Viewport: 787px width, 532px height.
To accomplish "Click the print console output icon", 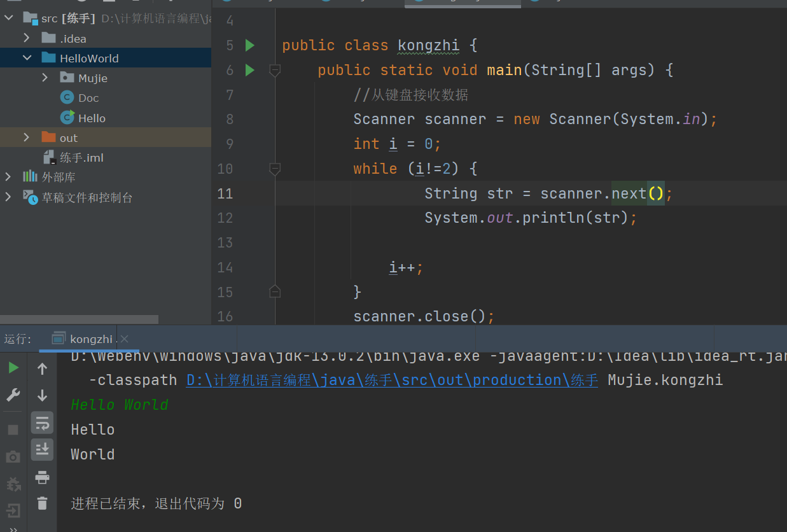I will pyautogui.click(x=43, y=477).
